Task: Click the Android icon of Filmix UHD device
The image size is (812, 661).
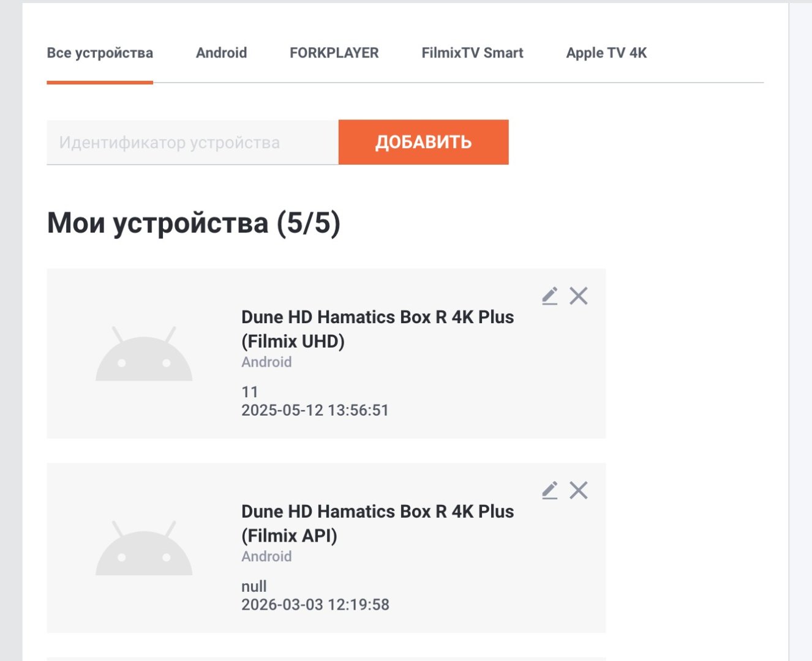Action: pyautogui.click(x=144, y=354)
